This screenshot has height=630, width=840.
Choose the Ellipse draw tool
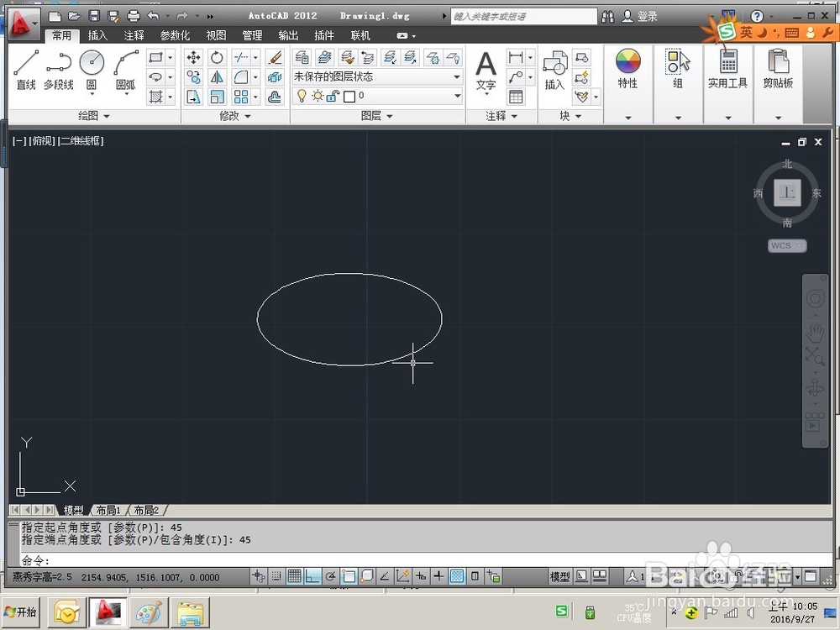155,77
